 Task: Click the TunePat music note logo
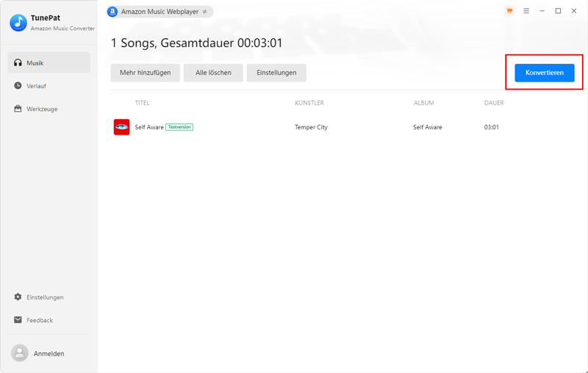point(18,23)
